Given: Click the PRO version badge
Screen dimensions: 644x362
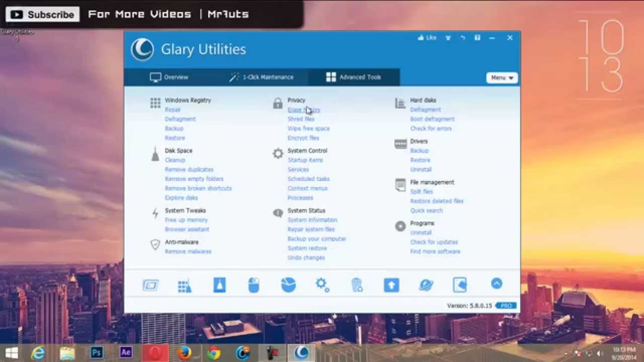Looking at the screenshot, I should [x=506, y=306].
